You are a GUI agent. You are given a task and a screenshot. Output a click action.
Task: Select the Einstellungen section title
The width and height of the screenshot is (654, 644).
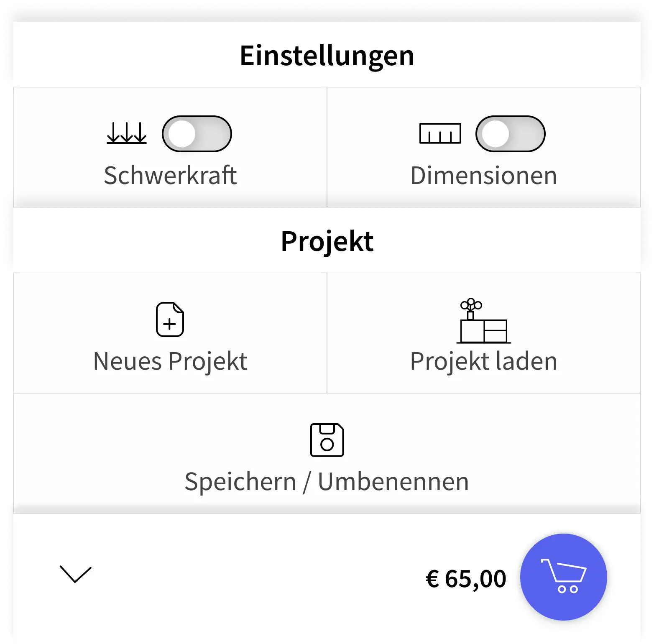point(327,56)
